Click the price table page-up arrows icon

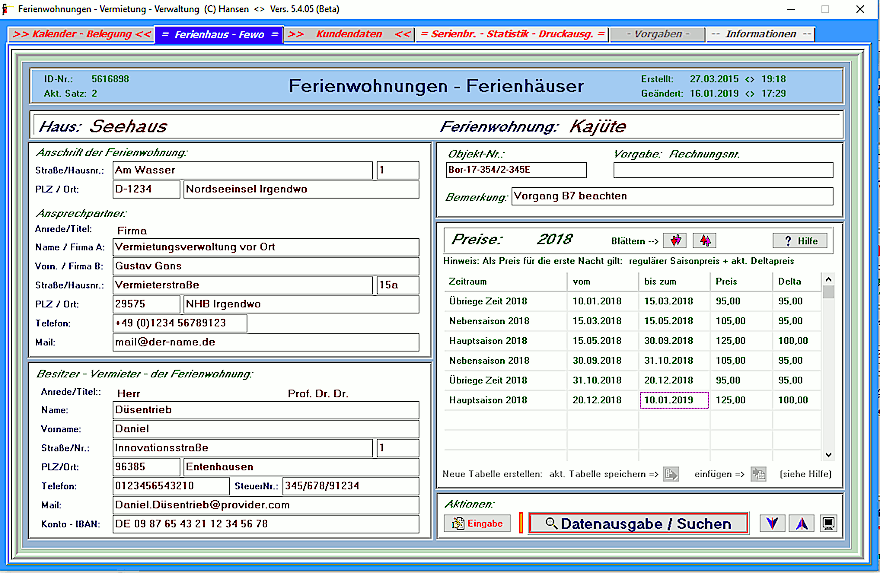click(703, 241)
